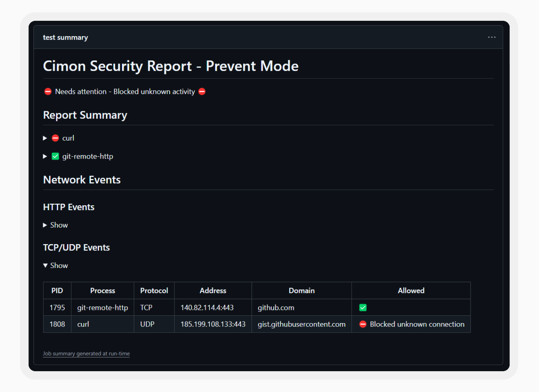Select the github.com domain cell

coord(302,308)
